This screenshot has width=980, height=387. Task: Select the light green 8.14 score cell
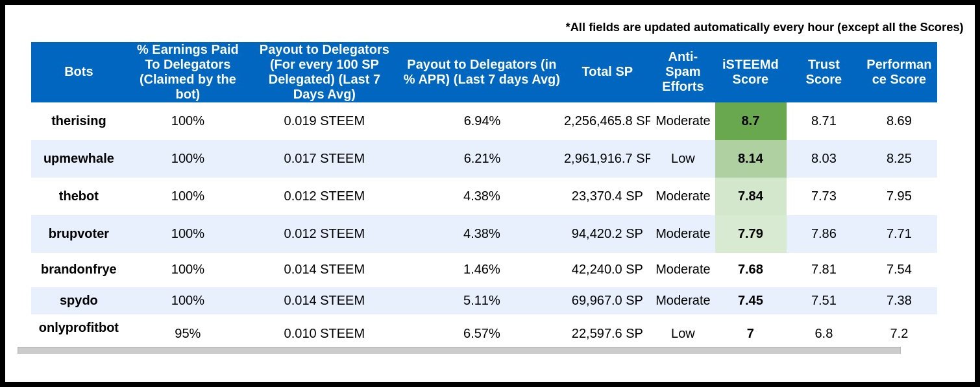tap(750, 158)
